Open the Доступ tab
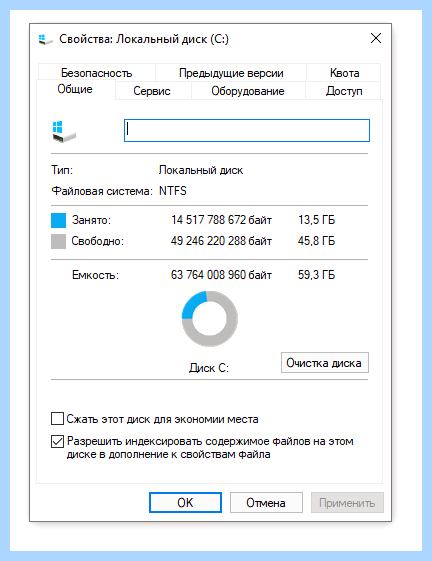 click(344, 91)
